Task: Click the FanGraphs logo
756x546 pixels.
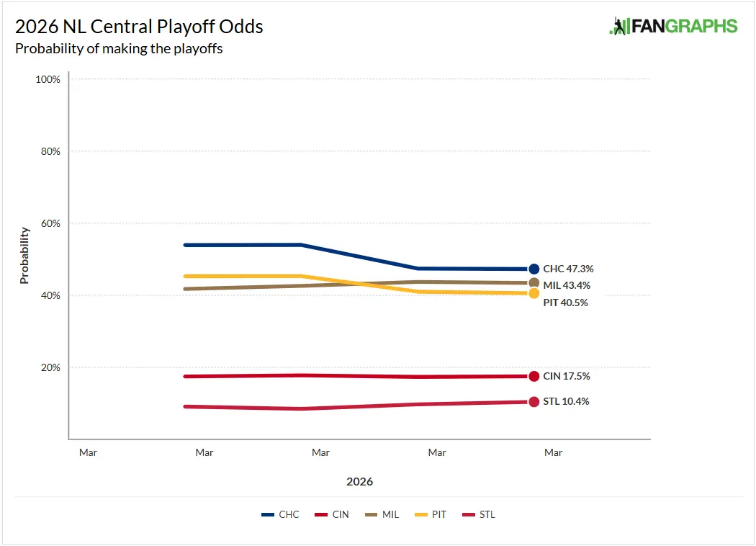Action: click(673, 27)
